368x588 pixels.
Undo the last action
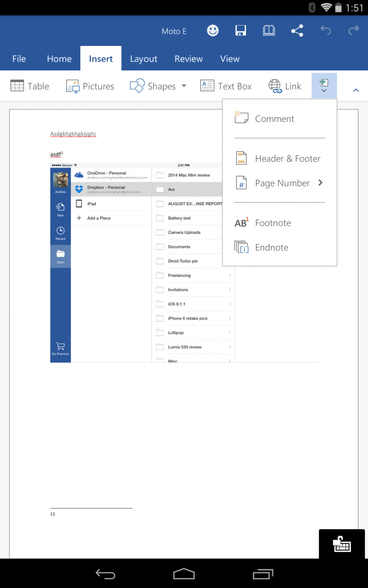pyautogui.click(x=325, y=31)
